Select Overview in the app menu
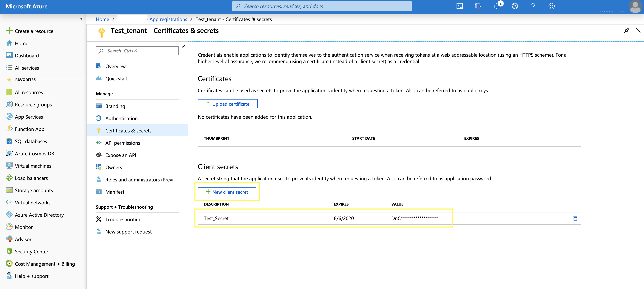This screenshot has width=644, height=289. tap(115, 66)
